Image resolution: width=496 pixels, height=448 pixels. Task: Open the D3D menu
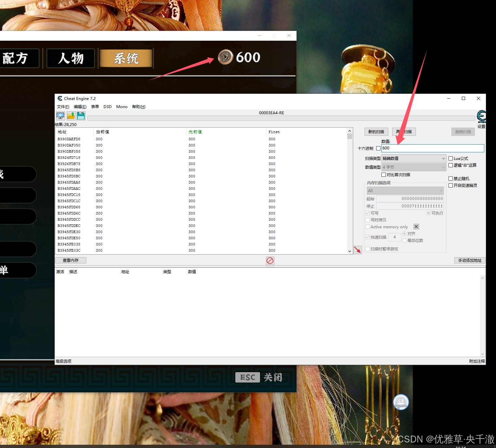coord(107,107)
